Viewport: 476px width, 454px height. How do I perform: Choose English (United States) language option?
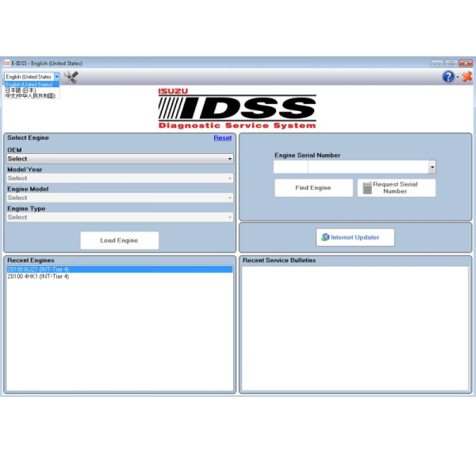(29, 84)
